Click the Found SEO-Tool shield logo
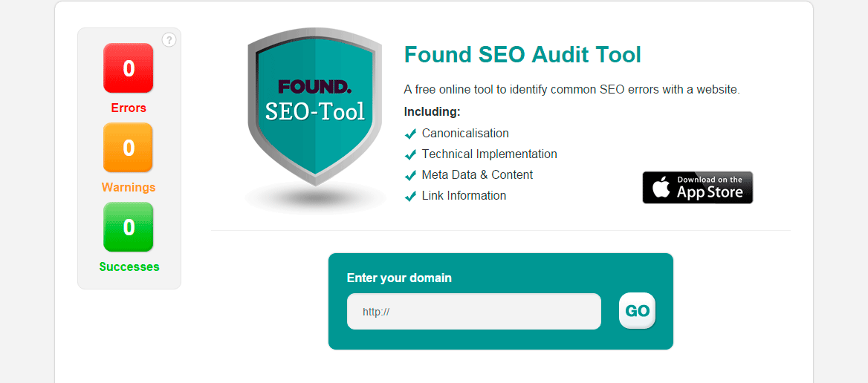Image resolution: width=868 pixels, height=383 pixels. [x=315, y=111]
